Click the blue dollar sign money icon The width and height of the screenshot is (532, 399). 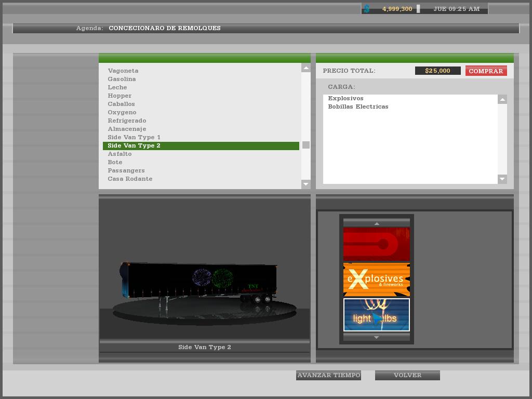(367, 9)
